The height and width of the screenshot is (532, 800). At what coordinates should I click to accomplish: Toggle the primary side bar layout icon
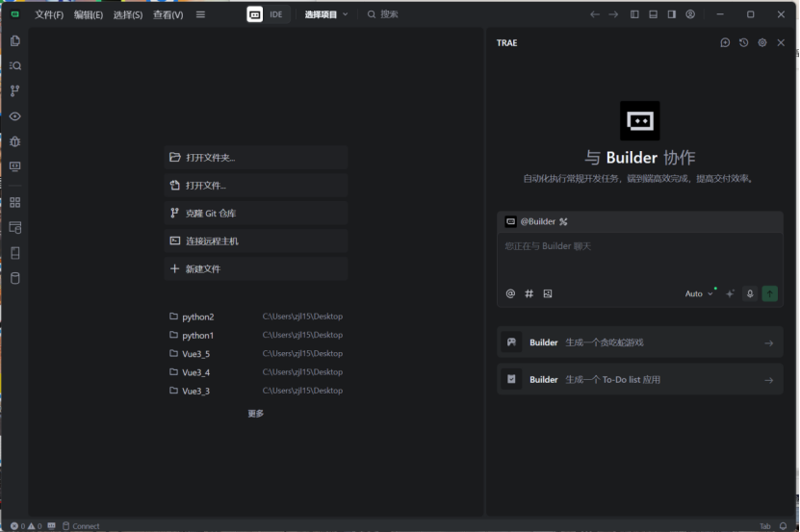[x=634, y=14]
